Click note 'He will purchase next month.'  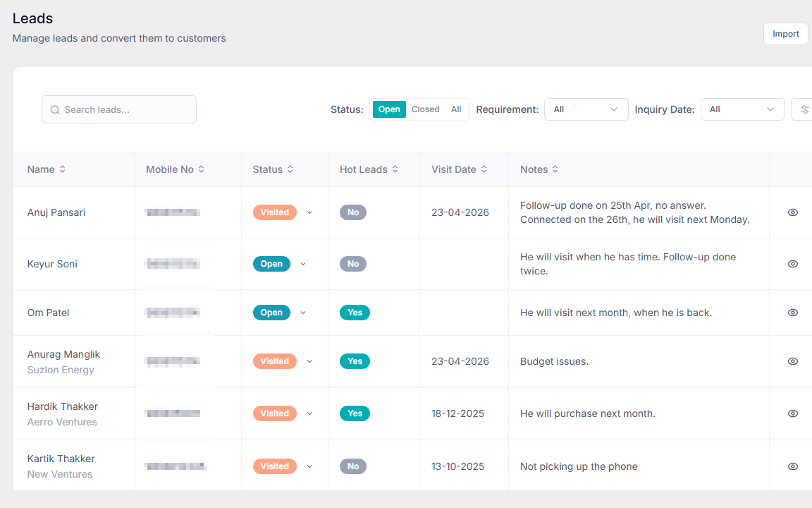pos(588,413)
